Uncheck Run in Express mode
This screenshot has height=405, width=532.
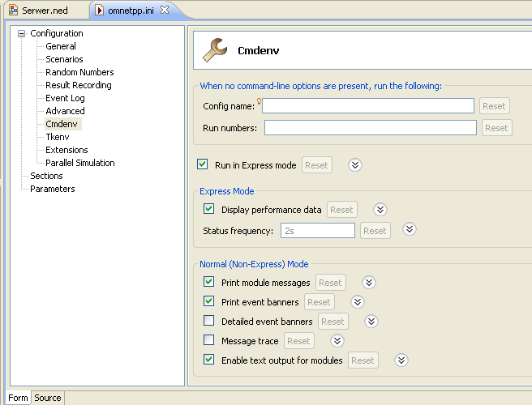click(203, 164)
